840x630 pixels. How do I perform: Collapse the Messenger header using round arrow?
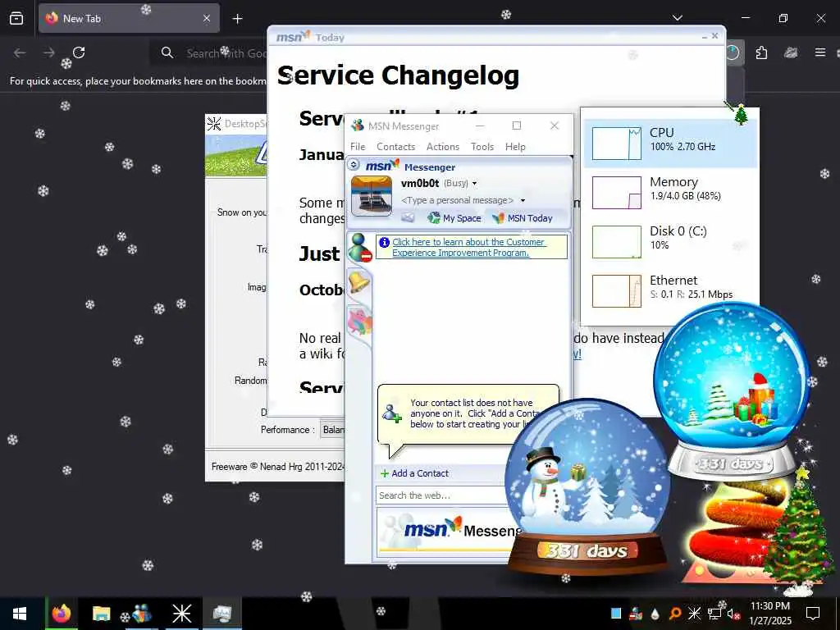coord(354,165)
